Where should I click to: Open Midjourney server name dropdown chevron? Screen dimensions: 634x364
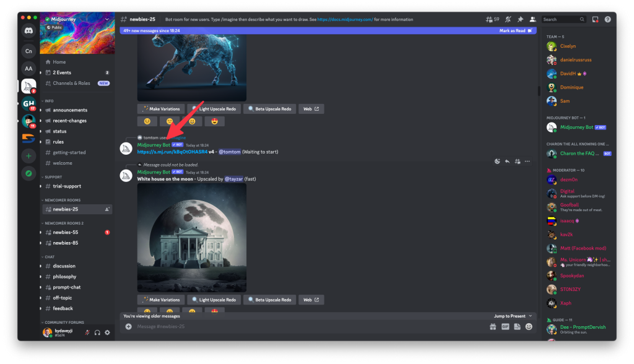coord(107,19)
